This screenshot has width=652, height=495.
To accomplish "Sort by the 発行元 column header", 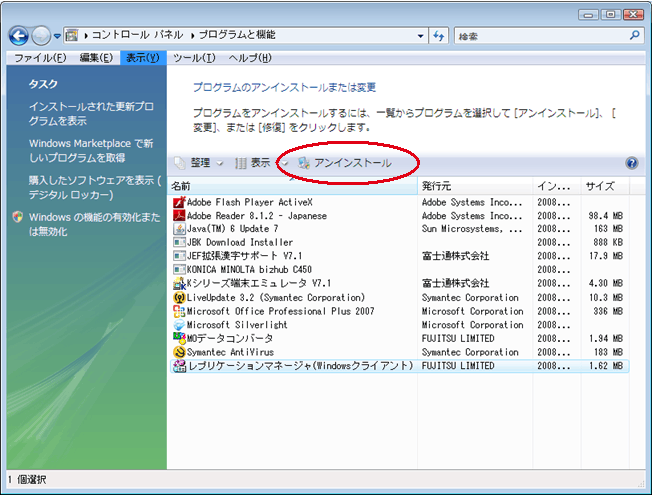I will click(475, 186).
